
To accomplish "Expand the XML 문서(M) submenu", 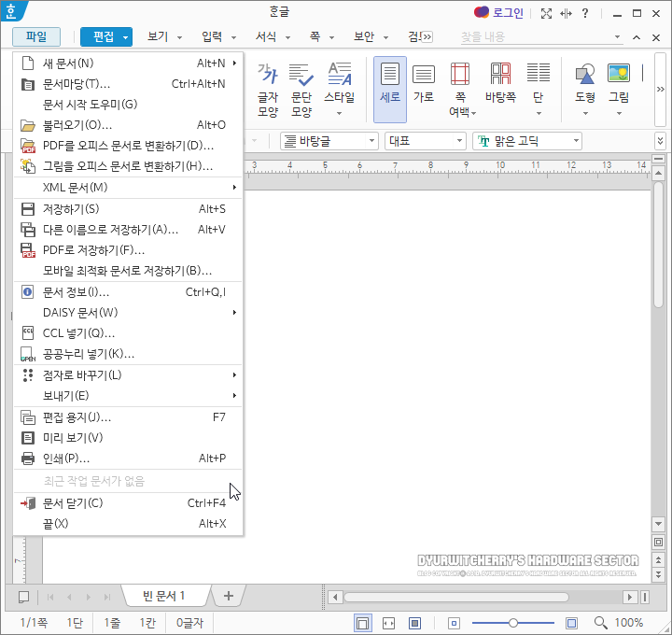I will point(128,188).
